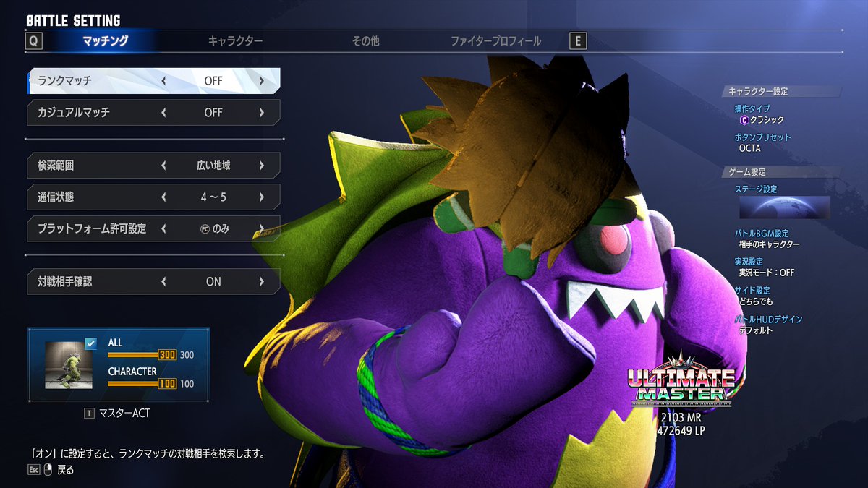The width and height of the screenshot is (868, 488).
Task: Click the OCTA preset value
Action: click(x=749, y=149)
